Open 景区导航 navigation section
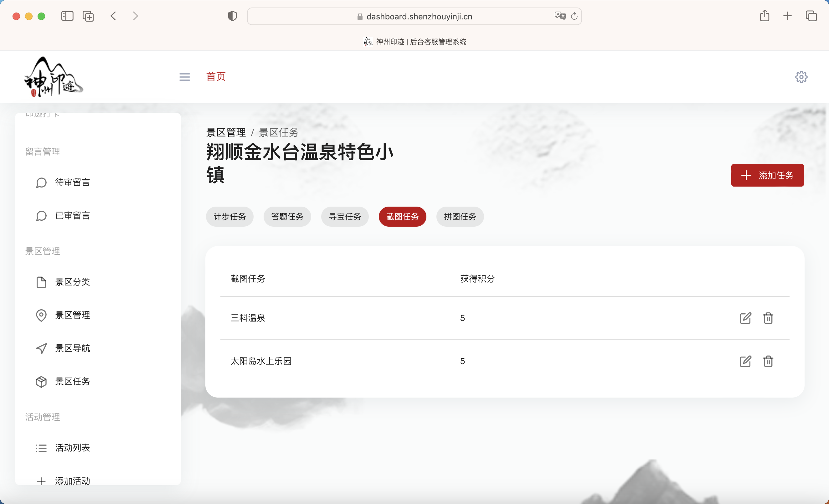The image size is (829, 504). [x=73, y=348]
